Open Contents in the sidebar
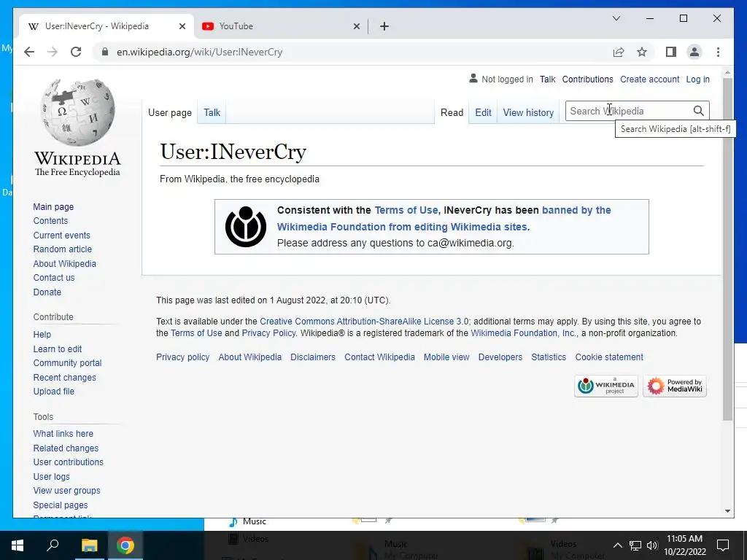The image size is (747, 560). click(50, 221)
